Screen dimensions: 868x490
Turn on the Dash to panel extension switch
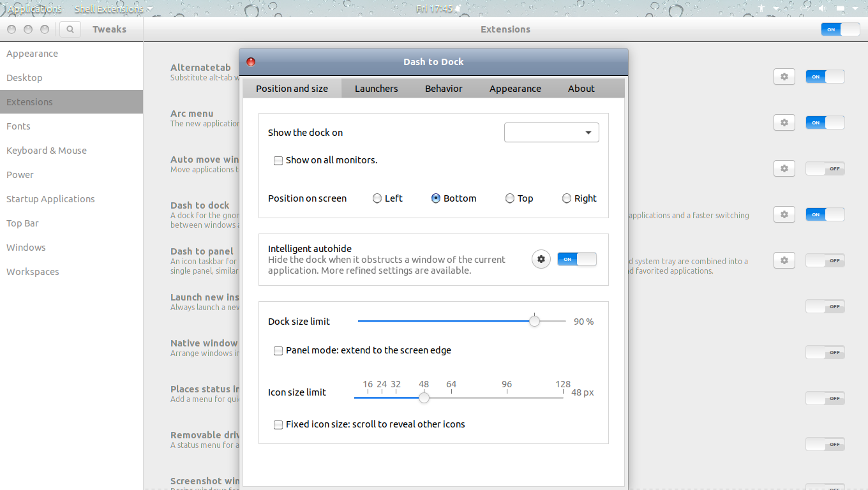point(825,260)
